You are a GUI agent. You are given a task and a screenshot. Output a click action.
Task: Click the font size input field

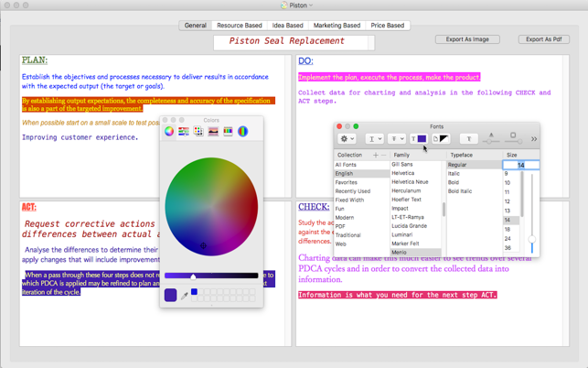click(521, 165)
